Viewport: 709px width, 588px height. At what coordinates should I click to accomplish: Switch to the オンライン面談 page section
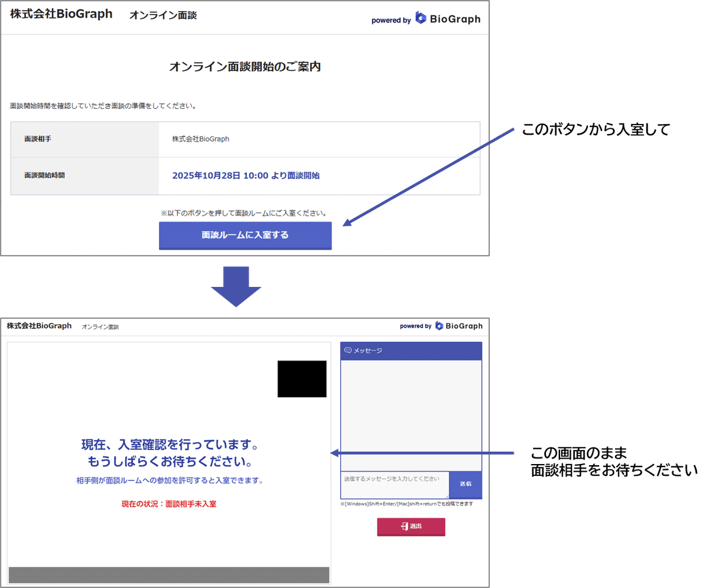[x=100, y=325]
